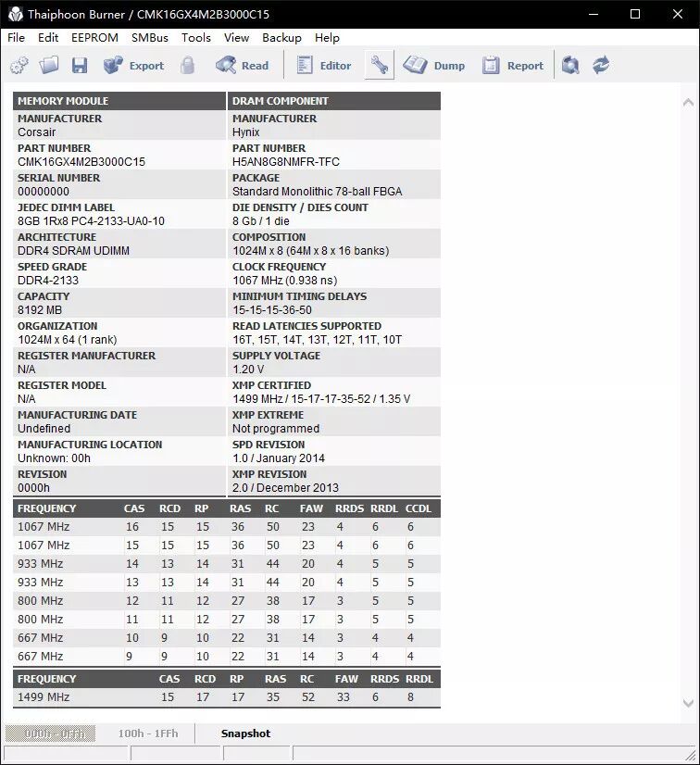Click the 933 MHz row with CAS 14
Screen dimensions: 700x765
(x=227, y=564)
